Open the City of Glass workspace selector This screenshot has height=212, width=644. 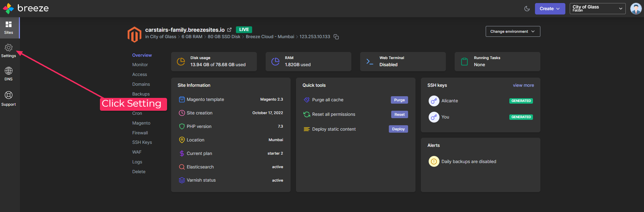click(x=597, y=9)
